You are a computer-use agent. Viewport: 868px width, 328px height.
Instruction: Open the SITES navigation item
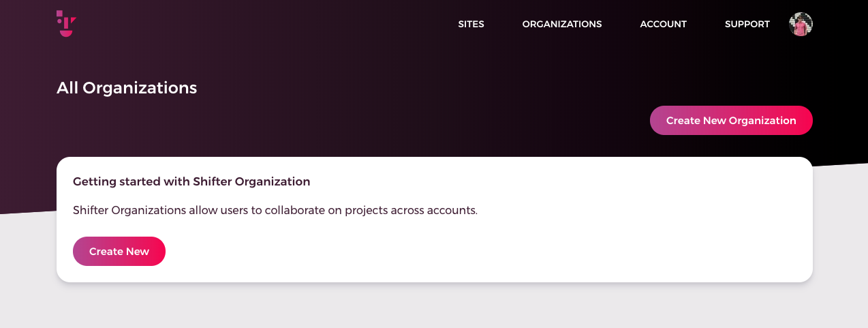pos(471,24)
